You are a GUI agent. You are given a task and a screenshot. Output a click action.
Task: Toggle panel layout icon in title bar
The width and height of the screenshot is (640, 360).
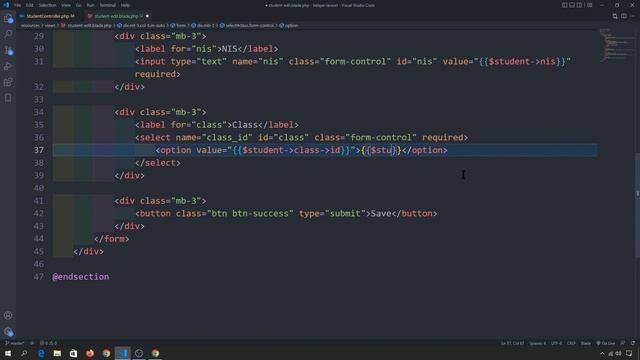tap(572, 5)
